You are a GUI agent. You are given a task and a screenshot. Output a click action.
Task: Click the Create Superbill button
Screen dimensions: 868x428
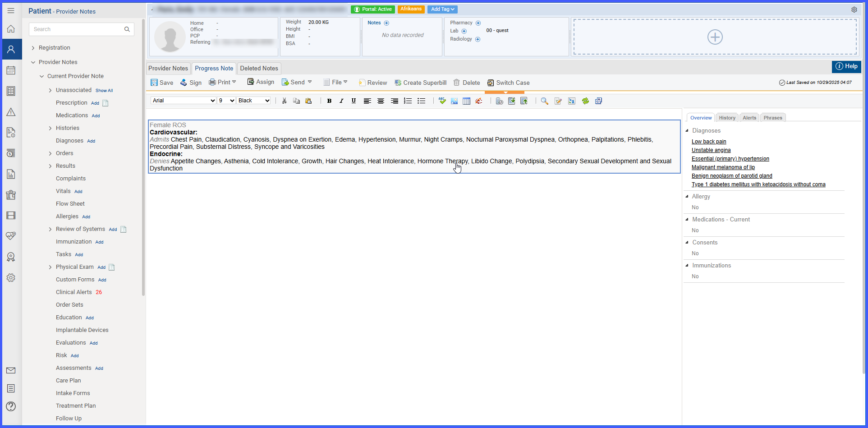point(421,83)
